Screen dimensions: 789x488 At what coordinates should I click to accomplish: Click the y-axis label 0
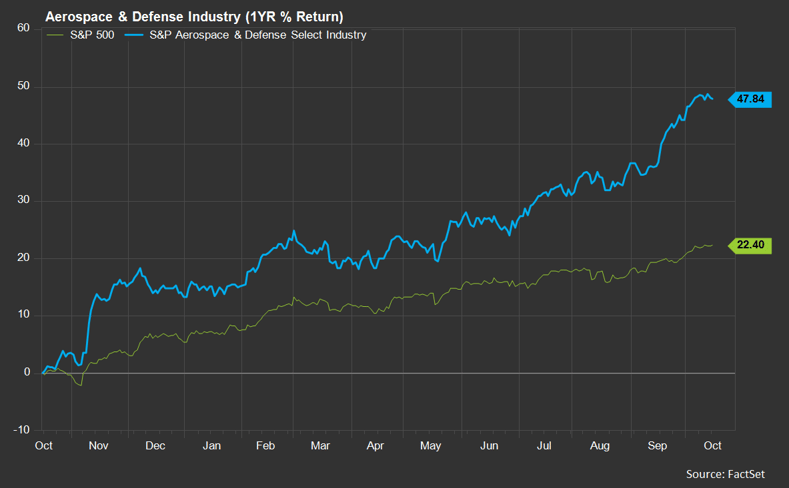click(27, 372)
